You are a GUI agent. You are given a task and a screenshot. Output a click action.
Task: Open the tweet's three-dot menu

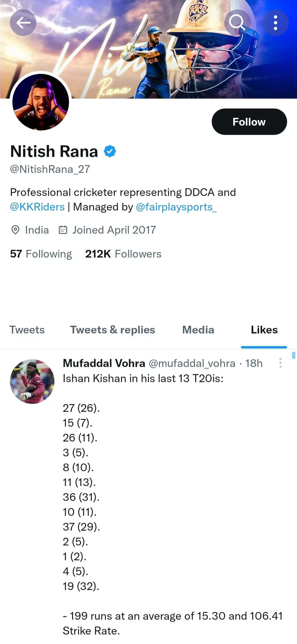tap(280, 363)
